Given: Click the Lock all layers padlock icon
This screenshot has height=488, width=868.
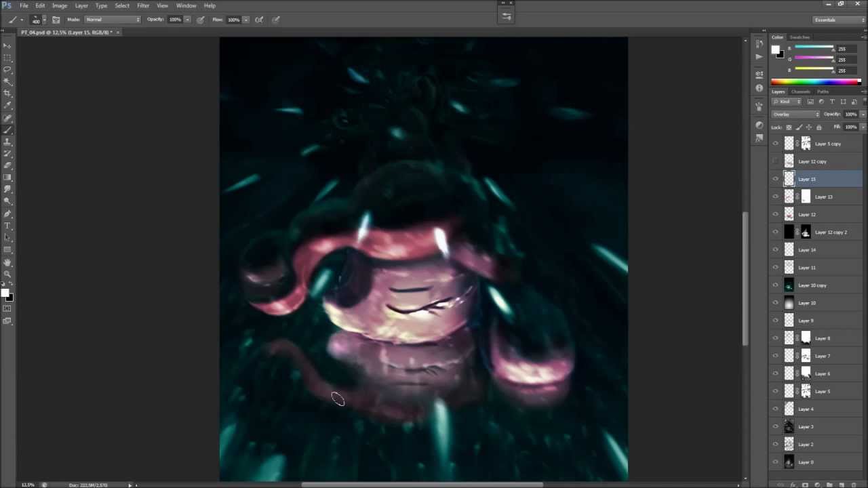Looking at the screenshot, I should [818, 127].
